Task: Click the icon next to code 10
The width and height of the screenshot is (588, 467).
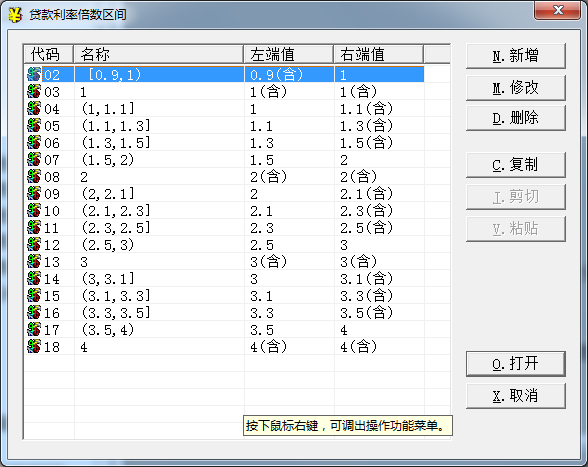Action: [x=34, y=210]
